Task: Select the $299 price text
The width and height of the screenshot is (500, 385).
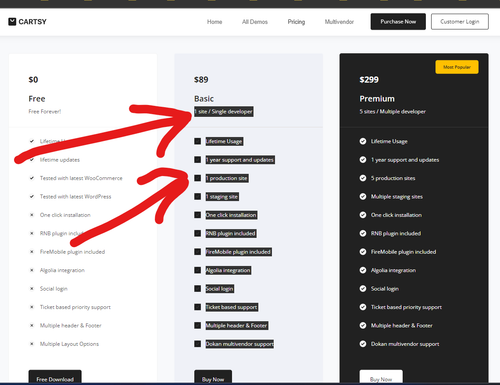Action: click(x=369, y=80)
